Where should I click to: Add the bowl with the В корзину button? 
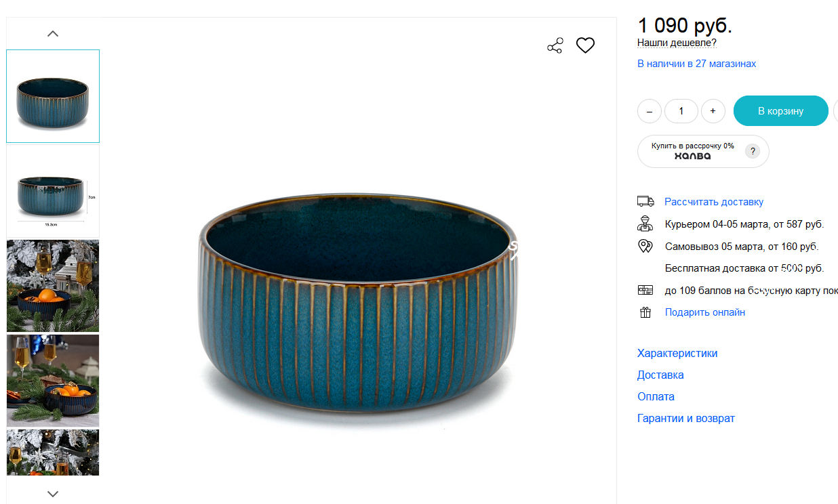(781, 111)
